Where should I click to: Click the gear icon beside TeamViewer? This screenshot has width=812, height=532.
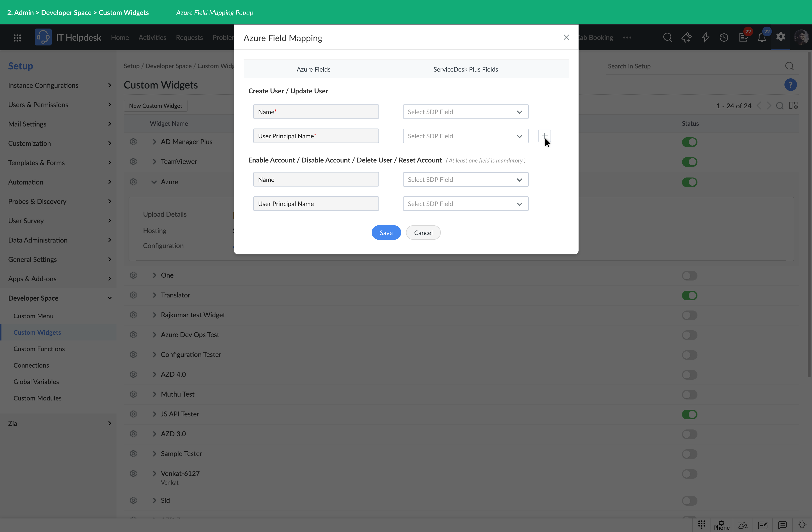(x=133, y=162)
